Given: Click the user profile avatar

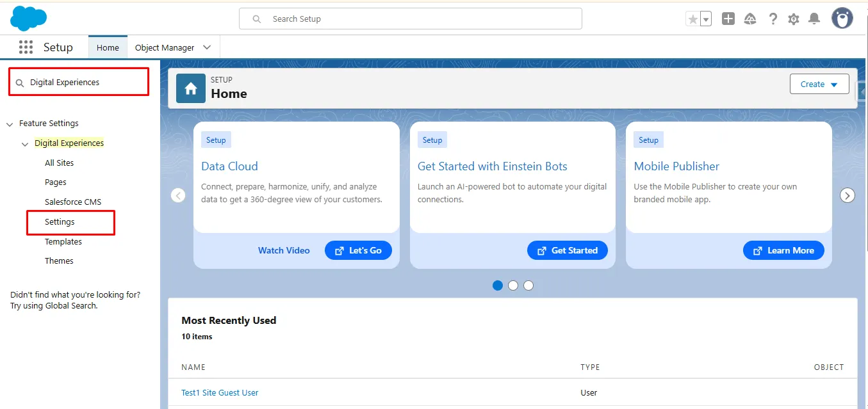Looking at the screenshot, I should tap(842, 19).
